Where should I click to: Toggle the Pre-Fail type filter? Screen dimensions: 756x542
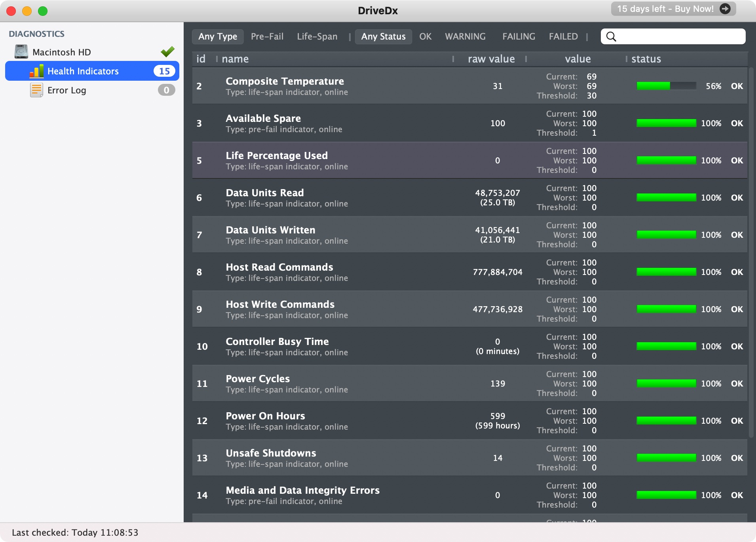[x=267, y=36]
